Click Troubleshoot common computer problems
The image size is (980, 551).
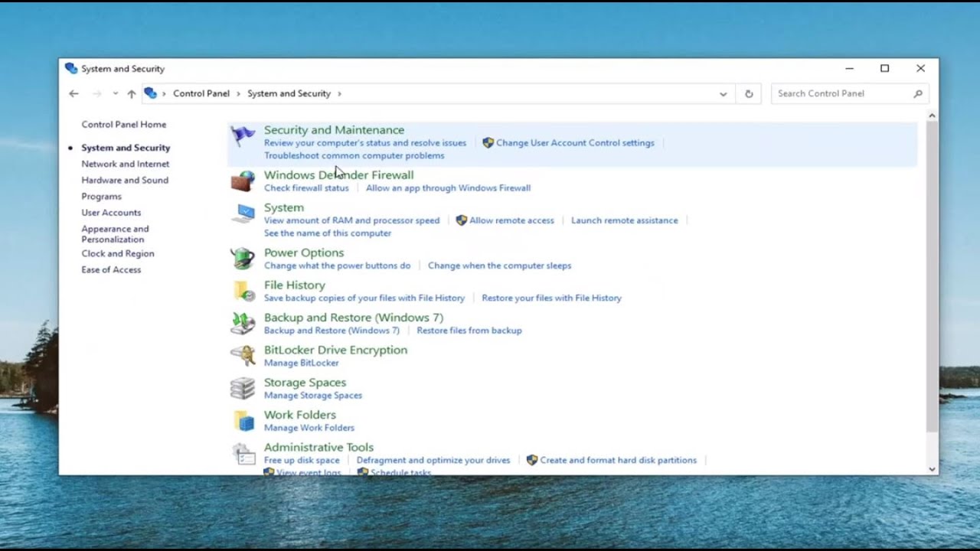[x=354, y=155]
